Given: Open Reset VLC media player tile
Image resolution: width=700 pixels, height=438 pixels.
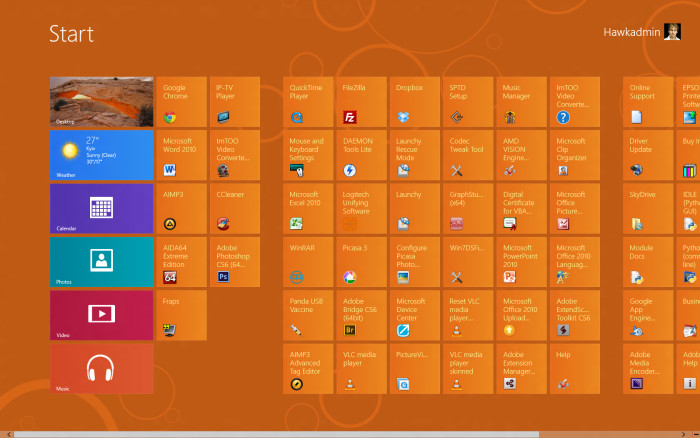Looking at the screenshot, I should tap(468, 315).
